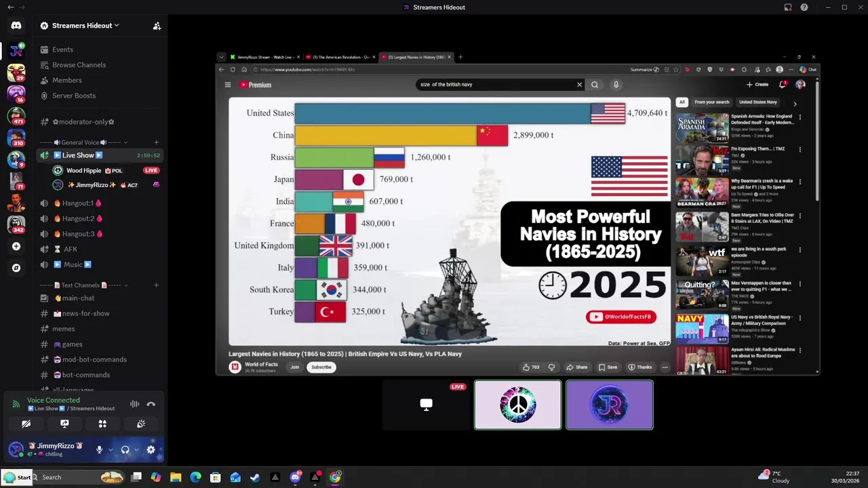Mute the microphone

click(99, 449)
